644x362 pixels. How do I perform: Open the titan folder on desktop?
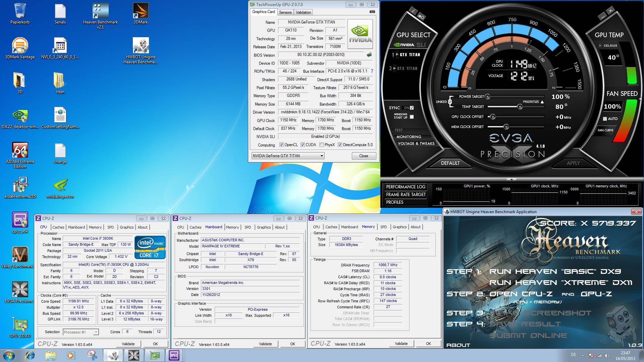60,83
